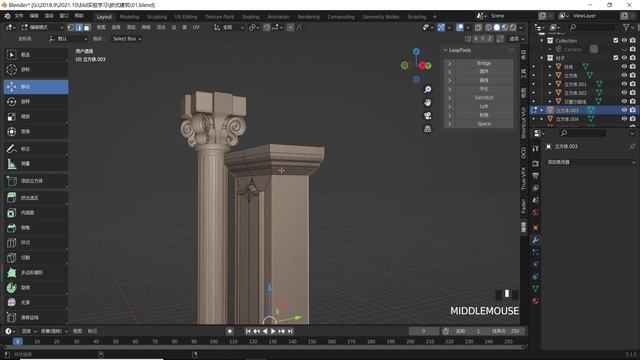
Task: Switch perspective/orthographic grid gizmo icon
Action: pyautogui.click(x=427, y=129)
